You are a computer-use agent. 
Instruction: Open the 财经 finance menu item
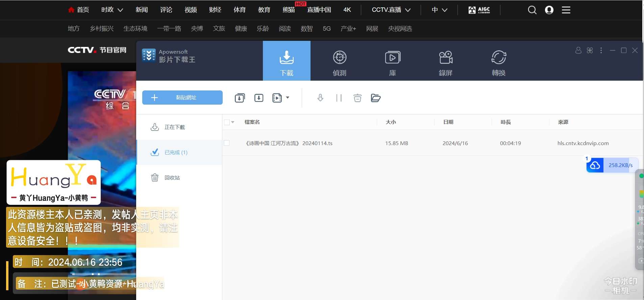pos(215,10)
